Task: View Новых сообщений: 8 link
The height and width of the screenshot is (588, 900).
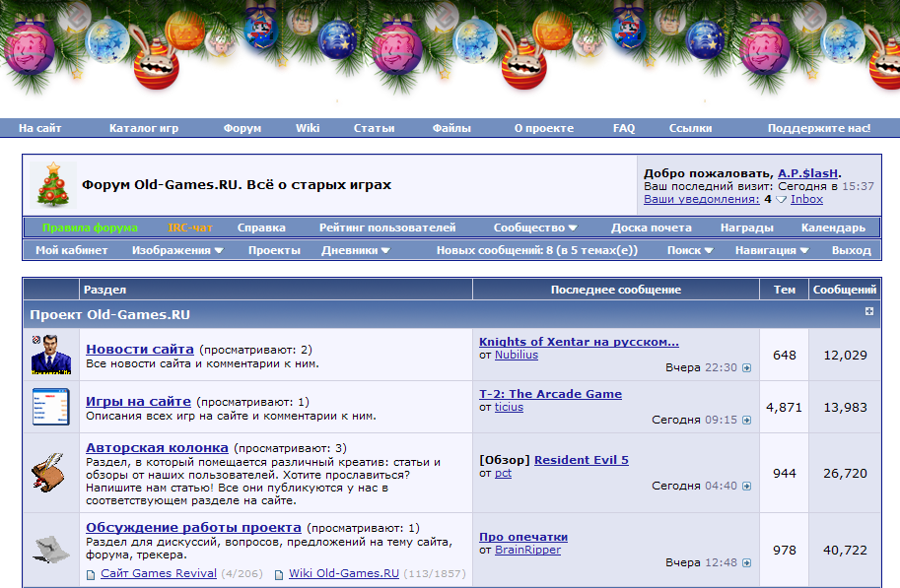Action: click(536, 250)
